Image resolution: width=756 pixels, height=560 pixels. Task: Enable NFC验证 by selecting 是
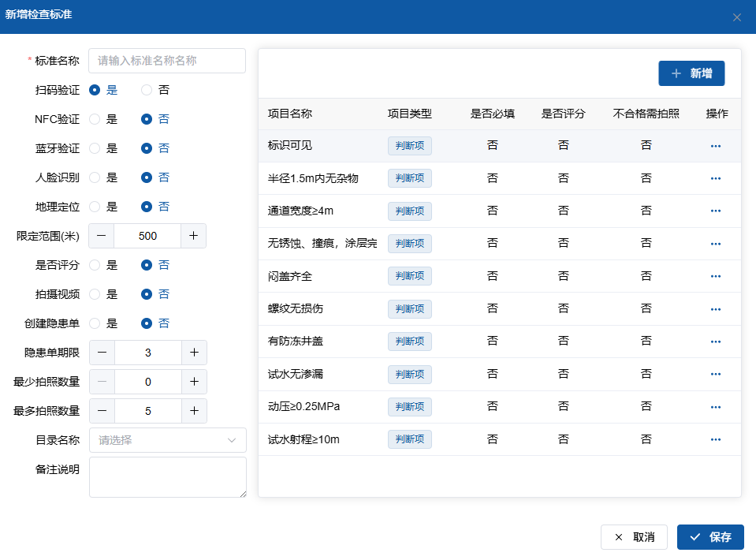[95, 119]
